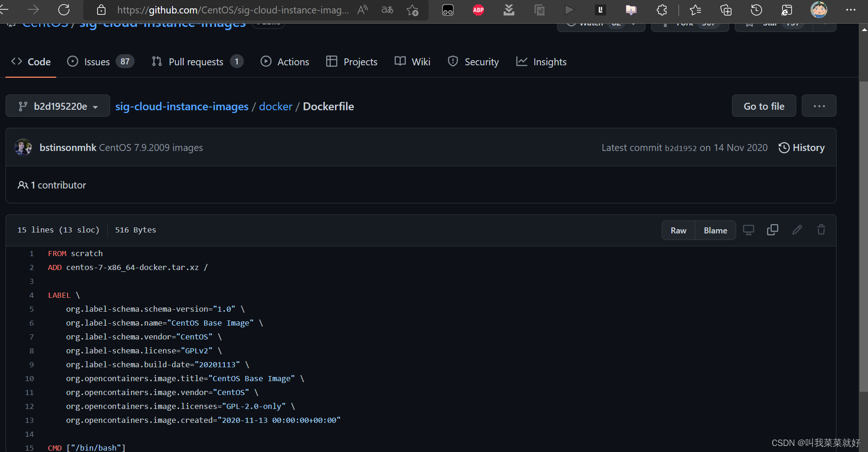Open the Code tab
The width and height of the screenshot is (868, 452).
click(31, 62)
